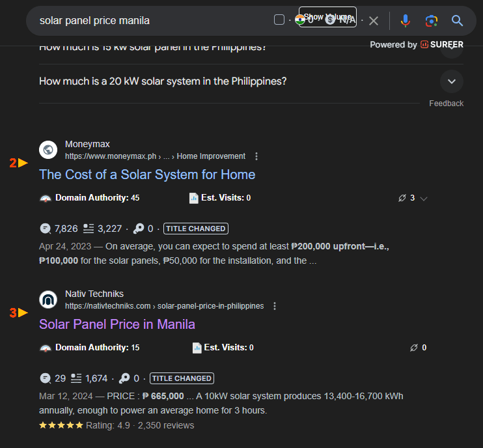Click the Powered by SURFER logo
483x448 pixels.
coord(417,45)
